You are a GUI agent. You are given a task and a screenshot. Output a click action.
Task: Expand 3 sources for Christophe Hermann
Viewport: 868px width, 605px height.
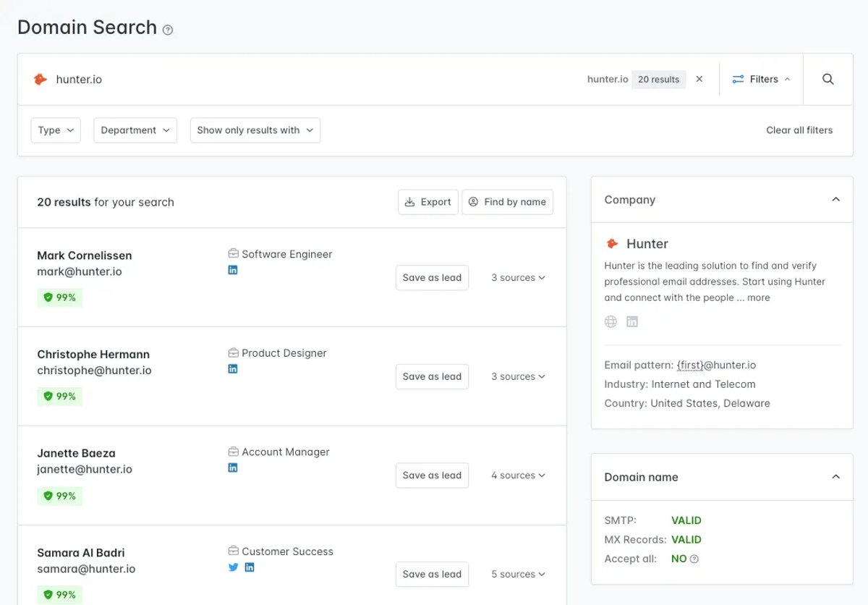(518, 376)
